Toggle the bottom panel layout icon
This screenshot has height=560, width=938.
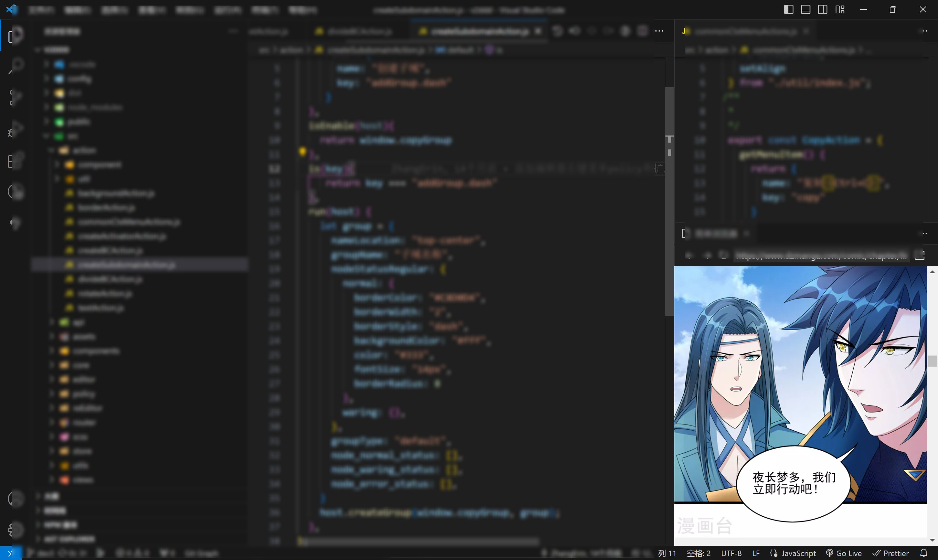[805, 9]
